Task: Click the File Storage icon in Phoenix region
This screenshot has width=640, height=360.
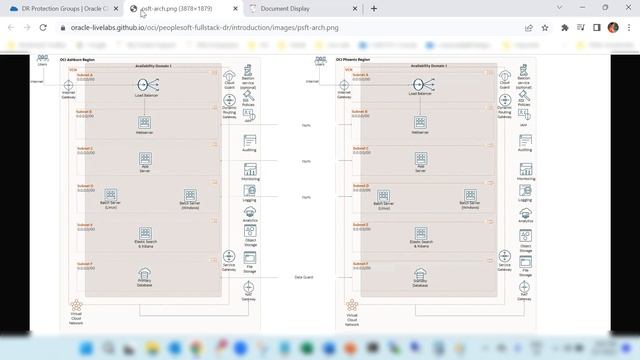Action: coord(525,262)
